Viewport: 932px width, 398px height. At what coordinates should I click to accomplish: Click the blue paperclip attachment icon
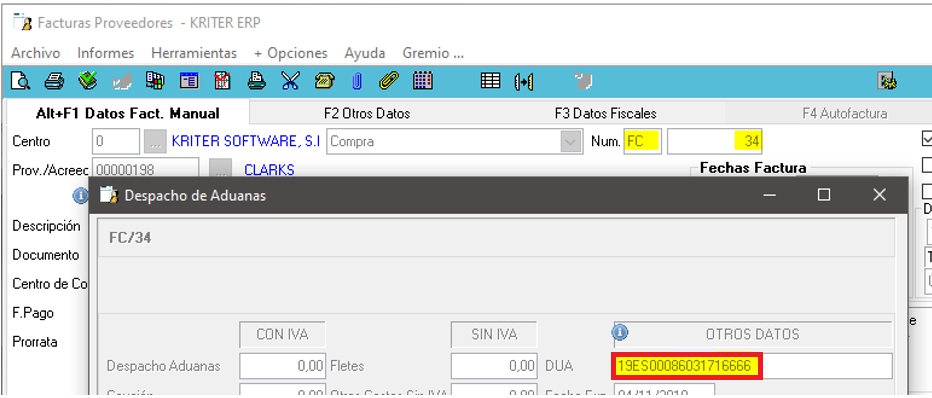[x=357, y=81]
